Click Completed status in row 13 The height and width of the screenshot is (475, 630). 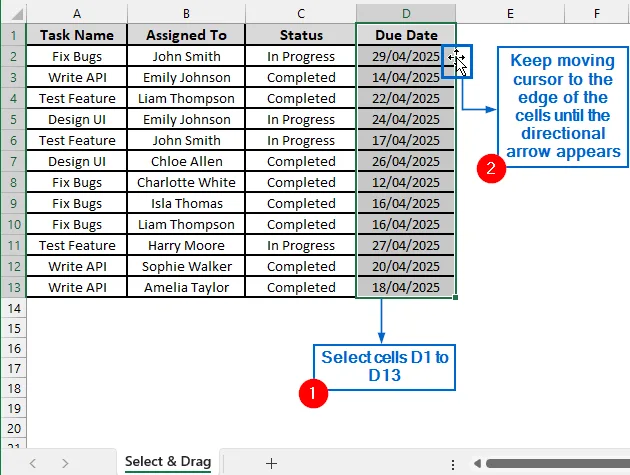(x=301, y=287)
